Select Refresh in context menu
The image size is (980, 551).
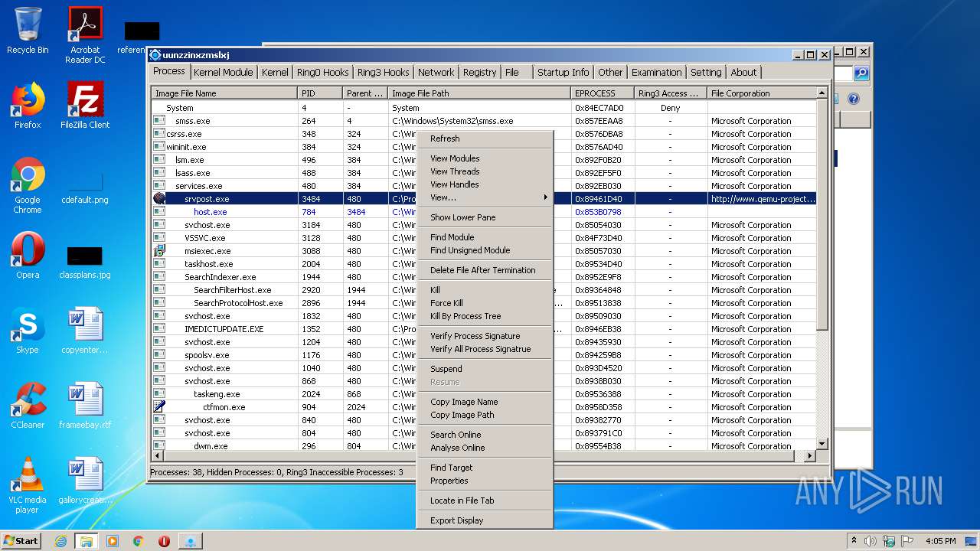click(x=485, y=139)
